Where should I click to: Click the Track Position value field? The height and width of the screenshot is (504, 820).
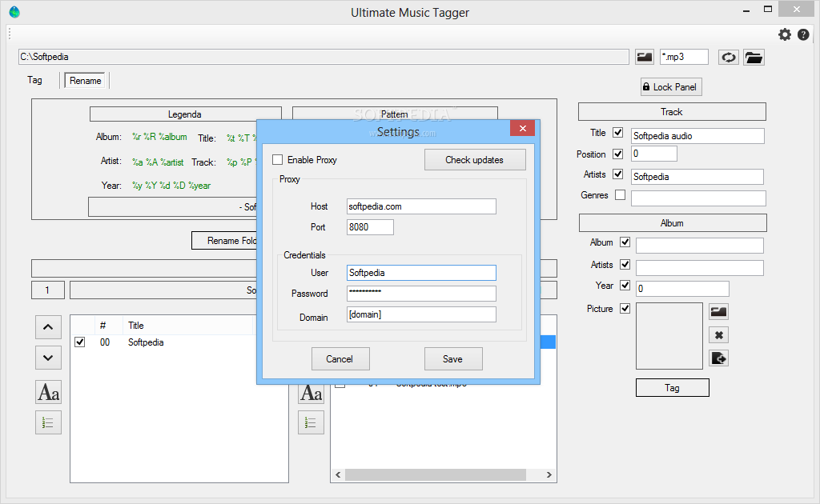(x=654, y=154)
